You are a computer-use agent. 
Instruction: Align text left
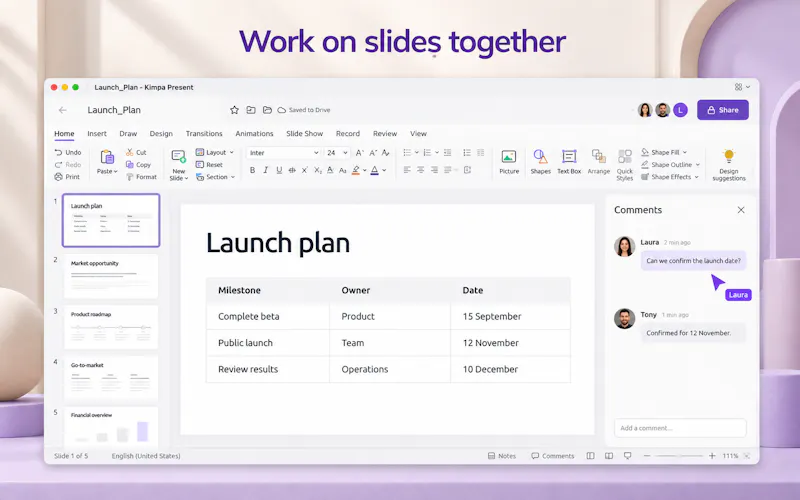[x=407, y=170]
